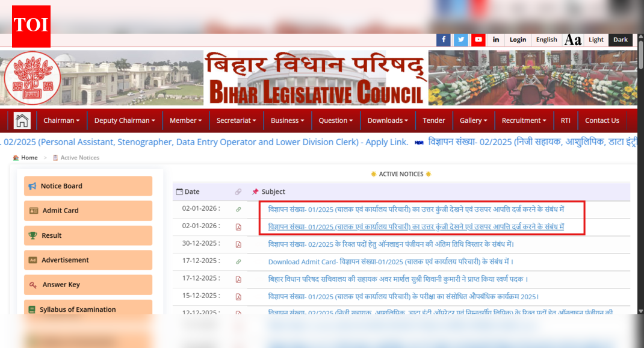Click the home icon in the navigation bar

(22, 120)
